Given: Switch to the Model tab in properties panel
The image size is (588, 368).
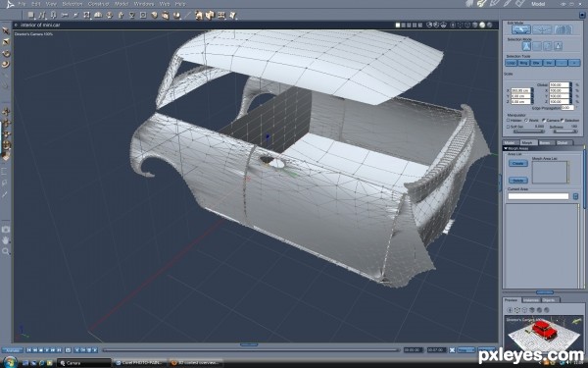Looking at the screenshot, I should pyautogui.click(x=510, y=142).
